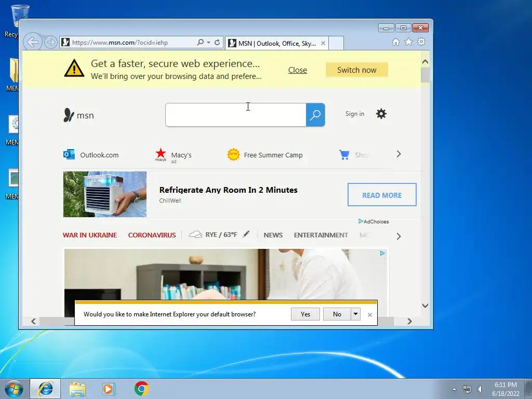This screenshot has width=532, height=399.
Task: Click the horizontal scrollbar left arrow
Action: [x=34, y=321]
